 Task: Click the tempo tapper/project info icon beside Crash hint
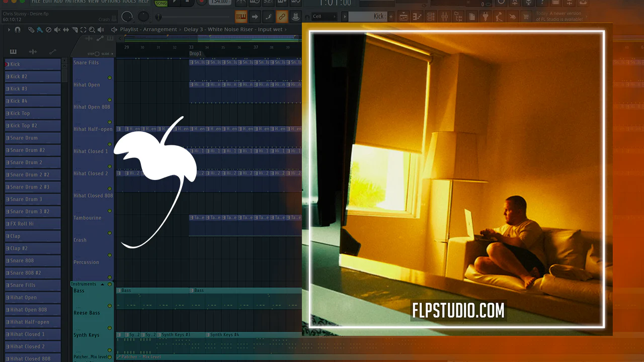coord(114,18)
